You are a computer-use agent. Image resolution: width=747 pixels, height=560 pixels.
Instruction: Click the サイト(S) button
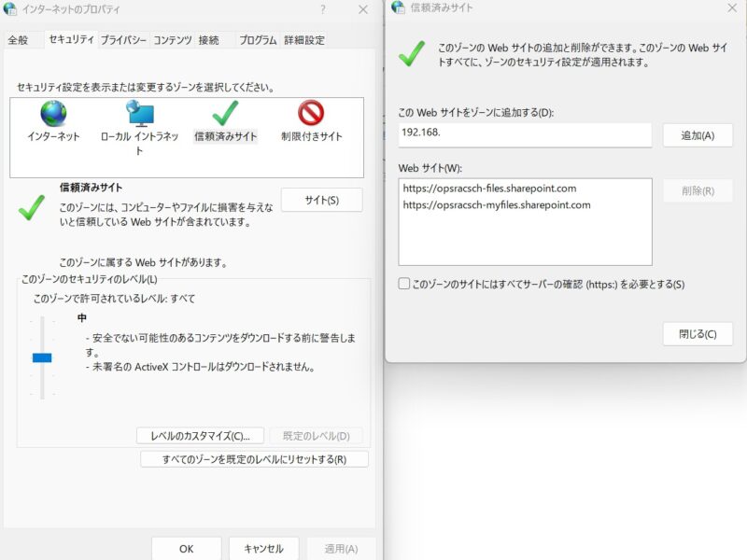click(x=321, y=200)
